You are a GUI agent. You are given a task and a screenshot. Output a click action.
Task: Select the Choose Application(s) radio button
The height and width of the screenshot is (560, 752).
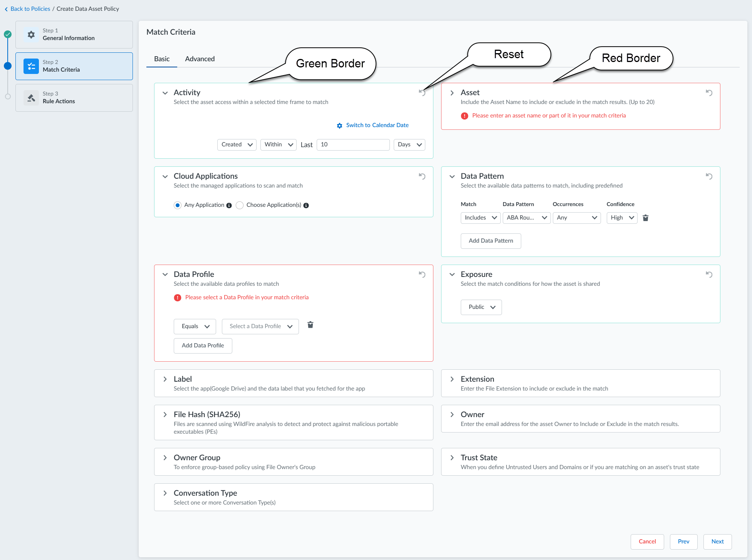pos(240,205)
